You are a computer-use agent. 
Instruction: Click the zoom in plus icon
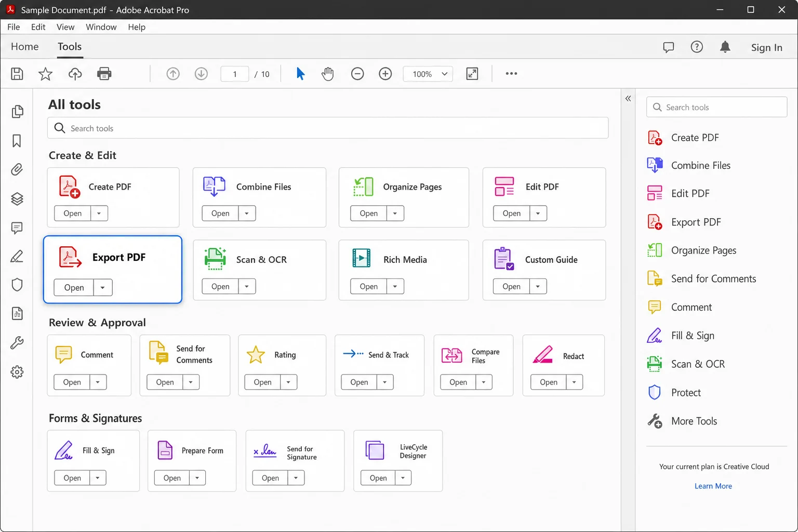[x=385, y=74]
